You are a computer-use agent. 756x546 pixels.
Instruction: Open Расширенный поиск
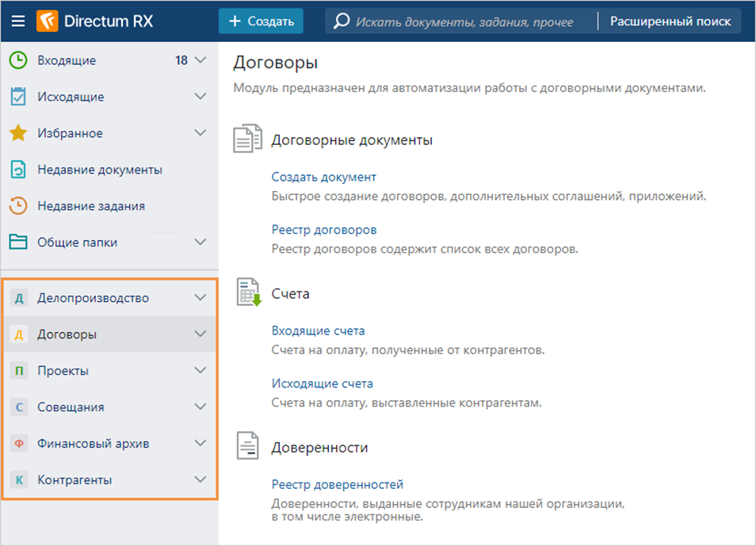point(670,21)
